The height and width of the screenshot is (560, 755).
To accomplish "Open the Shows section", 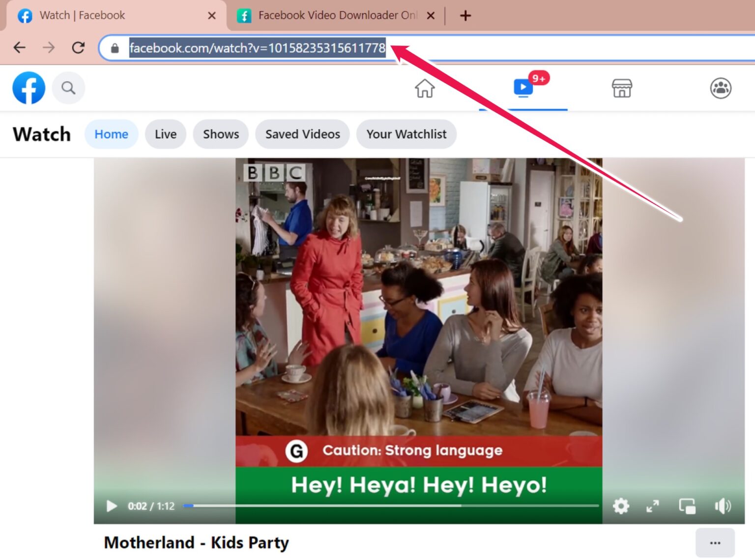I will coord(220,134).
